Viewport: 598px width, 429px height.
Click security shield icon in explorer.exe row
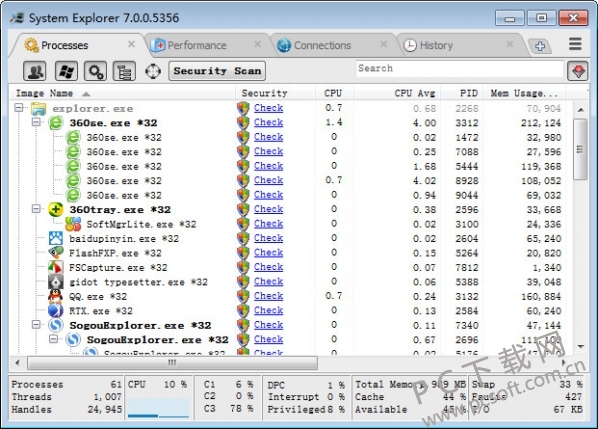point(243,108)
